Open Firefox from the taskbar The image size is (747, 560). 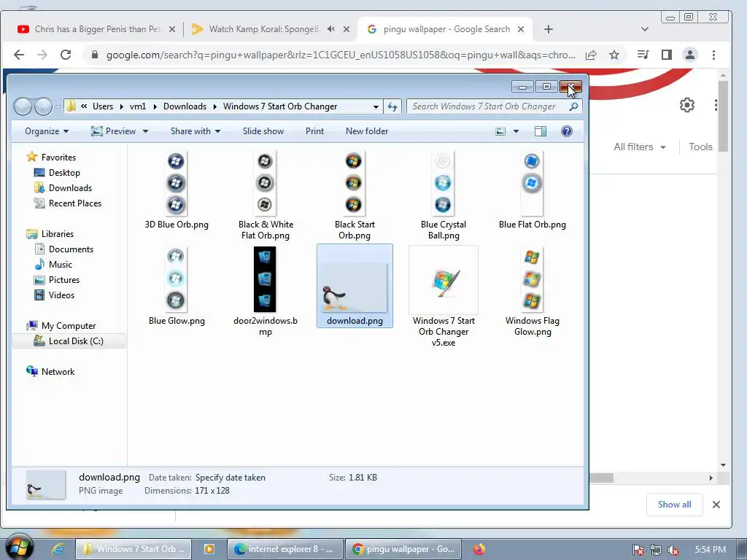[479, 549]
